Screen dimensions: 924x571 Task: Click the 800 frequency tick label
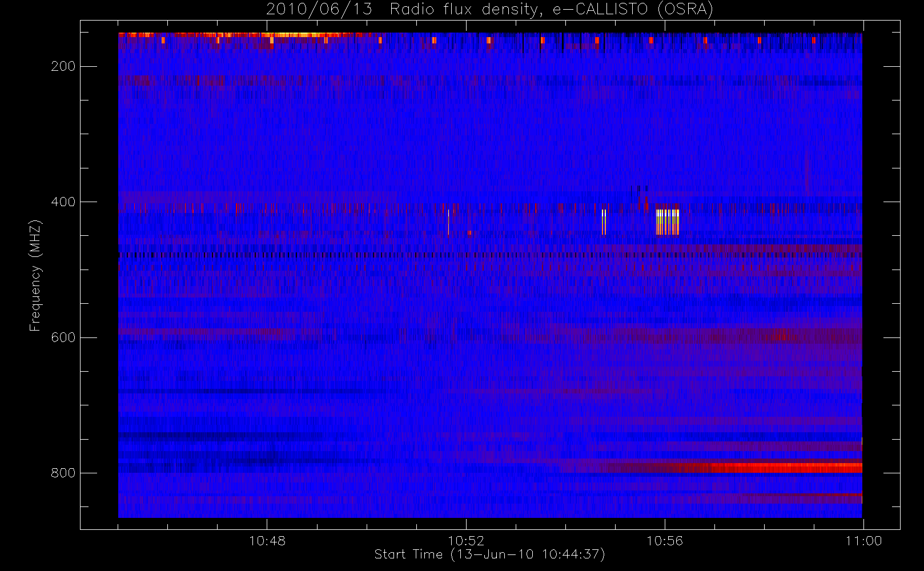(63, 473)
